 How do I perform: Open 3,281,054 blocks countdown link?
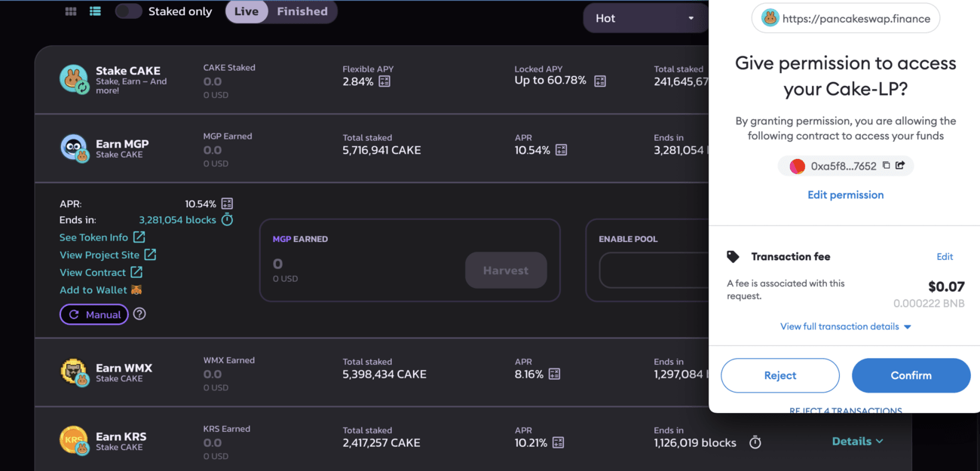177,220
